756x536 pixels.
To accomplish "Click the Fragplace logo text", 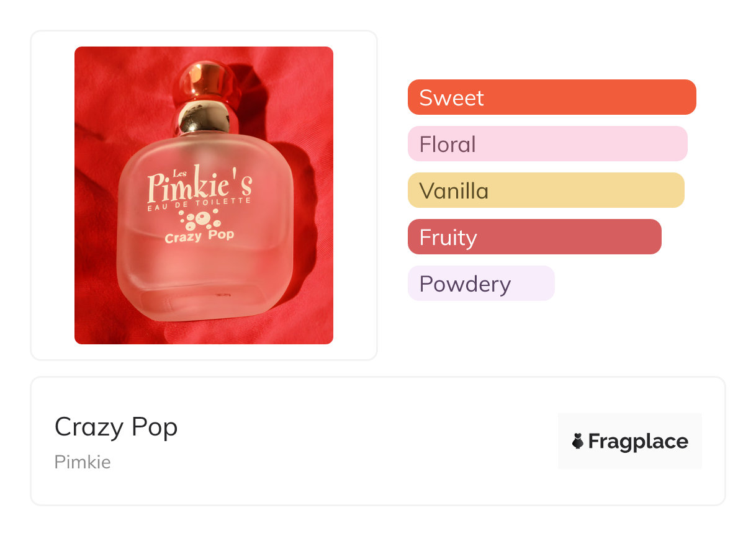I will coord(638,442).
